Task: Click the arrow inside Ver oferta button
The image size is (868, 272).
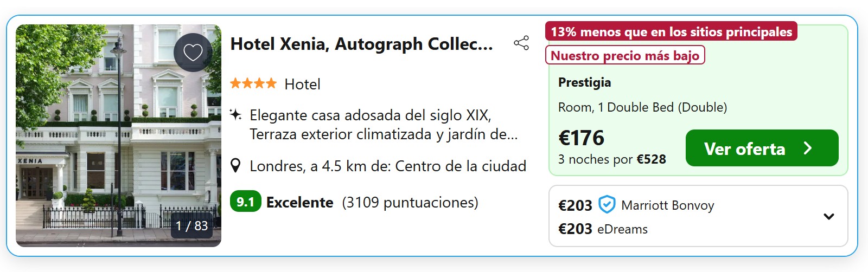Action: click(808, 148)
